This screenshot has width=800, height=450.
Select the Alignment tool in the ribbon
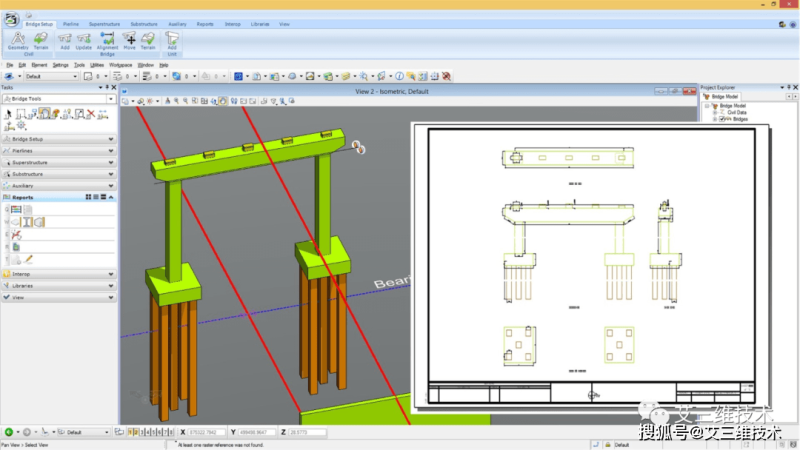coord(105,38)
